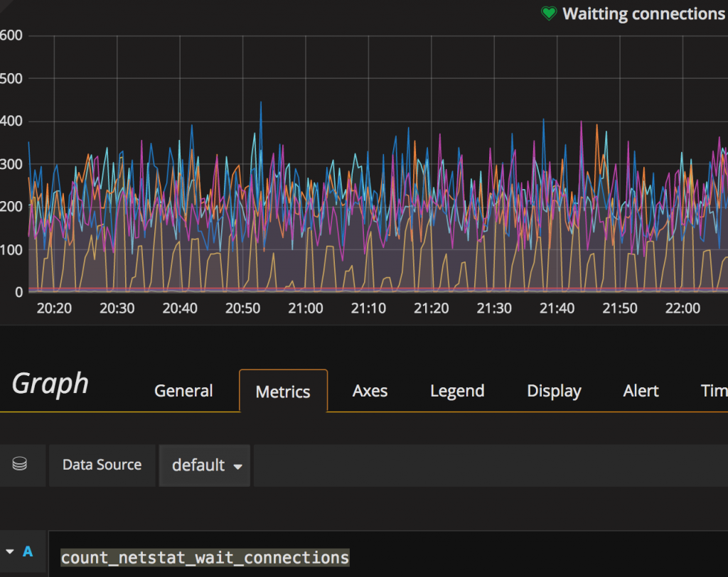Viewport: 728px width, 577px height.
Task: Open the default data source dropdown
Action: coord(205,465)
